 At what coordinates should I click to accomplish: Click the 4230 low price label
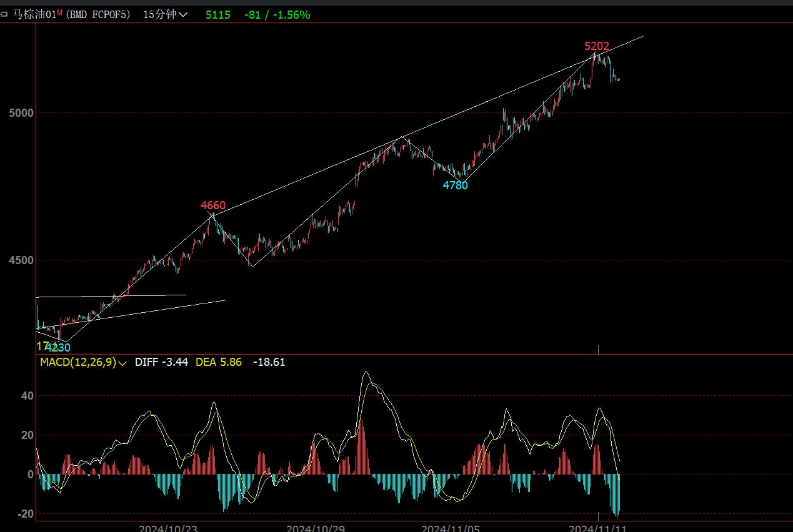[58, 348]
